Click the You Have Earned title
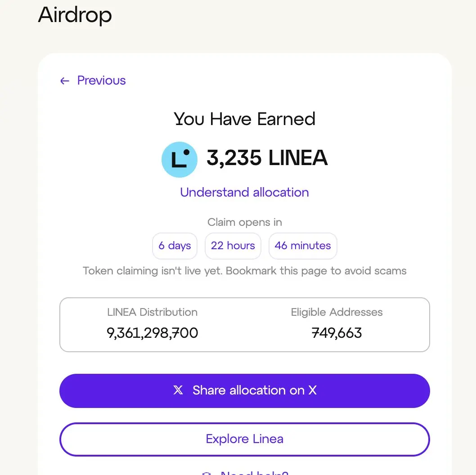476x475 pixels. [244, 119]
